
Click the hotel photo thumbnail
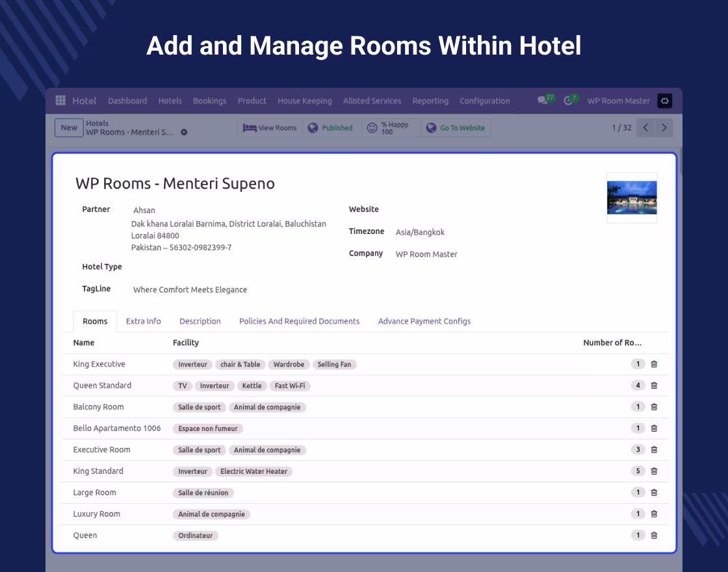pos(631,198)
